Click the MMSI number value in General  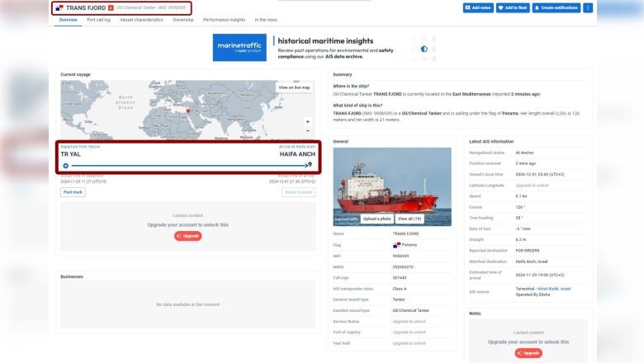[403, 267]
